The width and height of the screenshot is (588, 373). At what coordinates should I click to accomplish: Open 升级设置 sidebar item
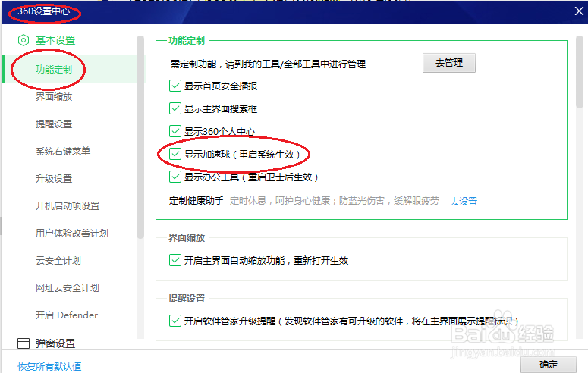pos(54,178)
